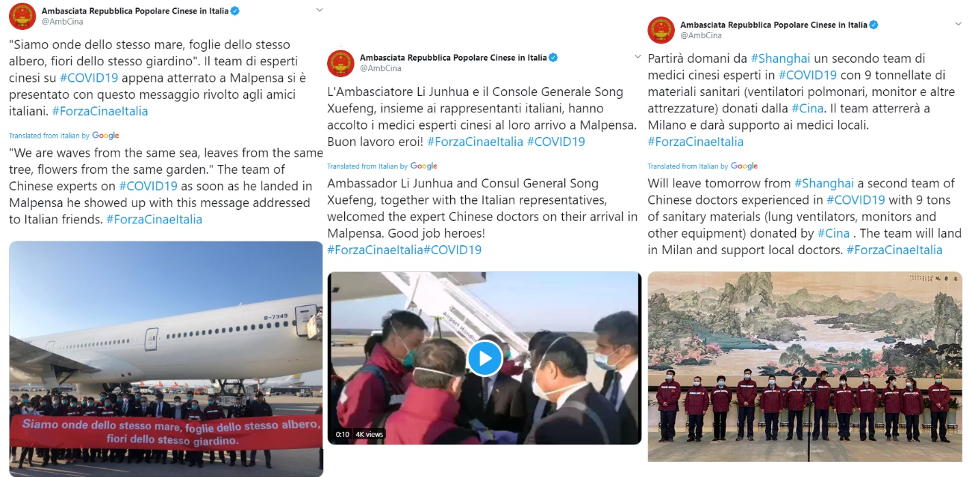This screenshot has height=477, width=970.
Task: Expand the middle tweet's options chevron
Action: (637, 57)
